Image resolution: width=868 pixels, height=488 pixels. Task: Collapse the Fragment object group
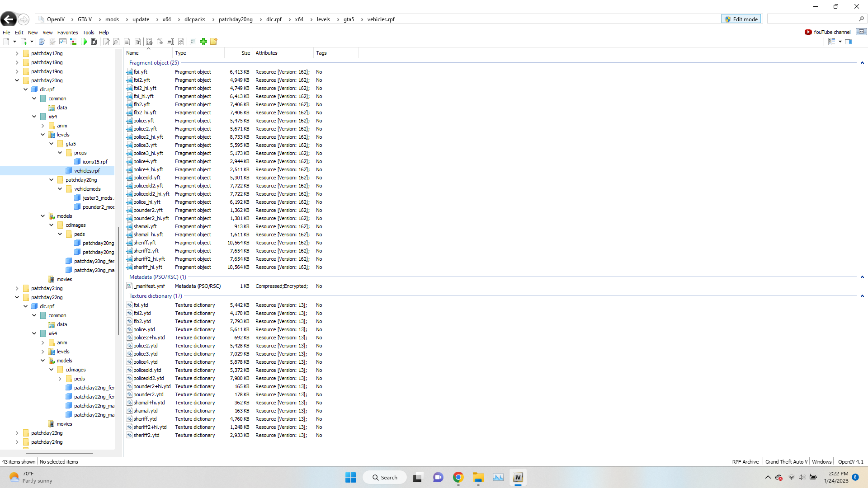click(x=862, y=63)
